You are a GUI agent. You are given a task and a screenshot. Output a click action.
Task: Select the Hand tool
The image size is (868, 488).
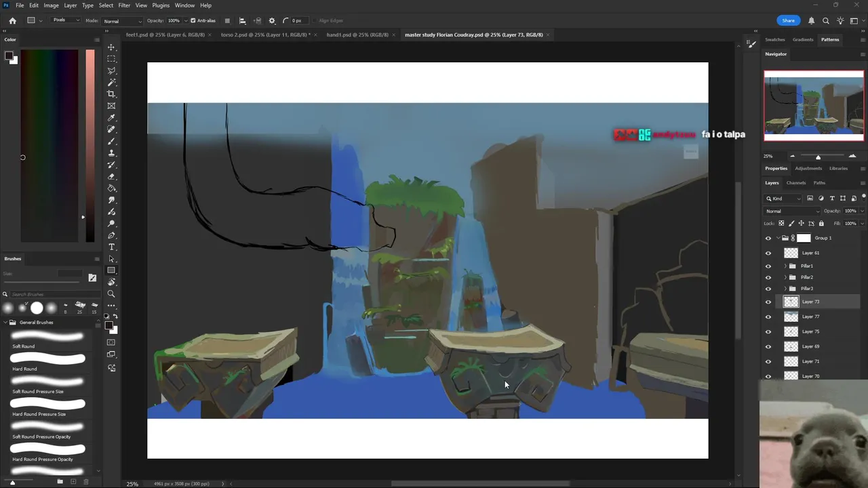pyautogui.click(x=111, y=282)
